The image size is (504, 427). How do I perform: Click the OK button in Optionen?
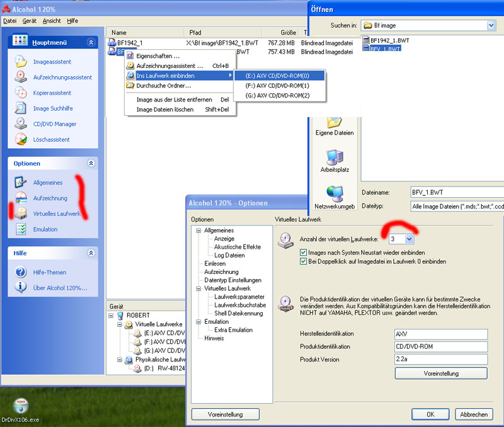click(x=430, y=414)
